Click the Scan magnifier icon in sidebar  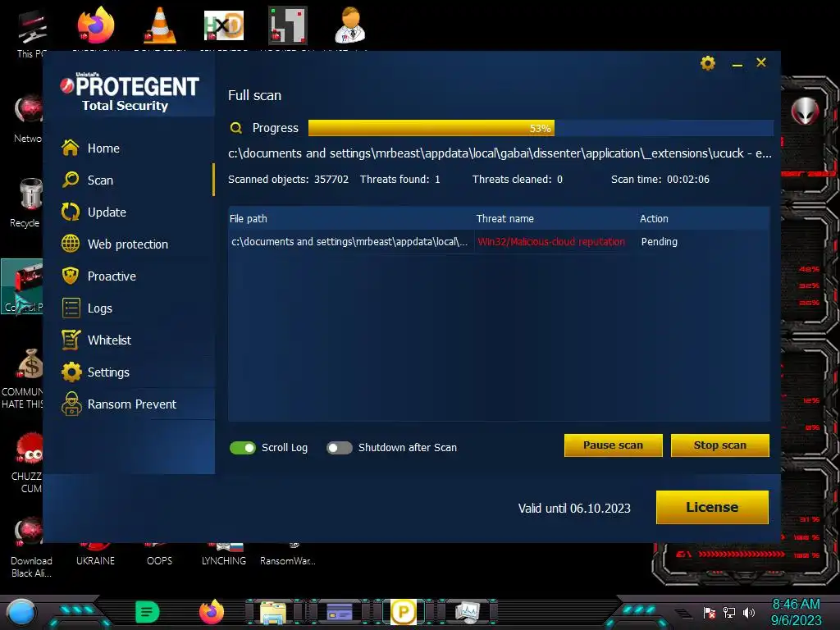(x=71, y=180)
